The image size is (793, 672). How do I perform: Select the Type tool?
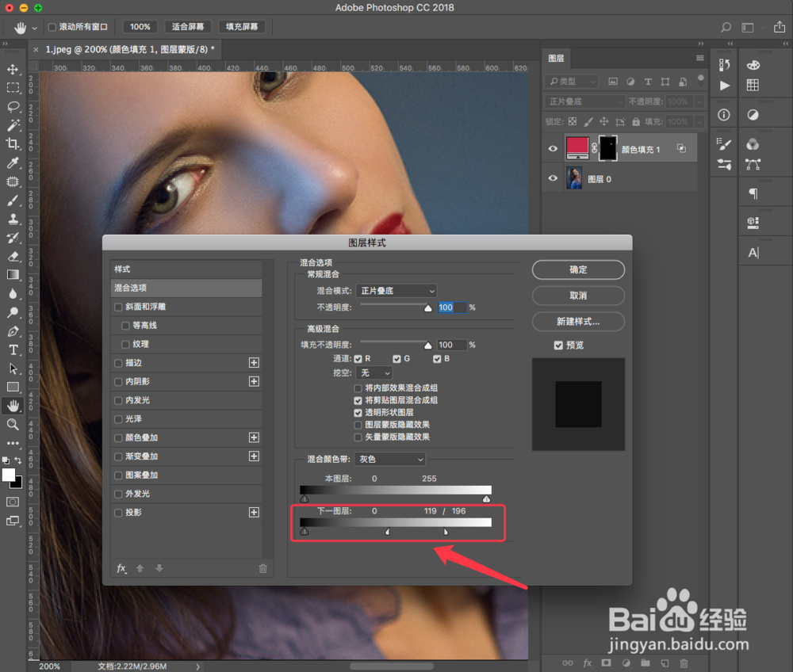pos(12,349)
